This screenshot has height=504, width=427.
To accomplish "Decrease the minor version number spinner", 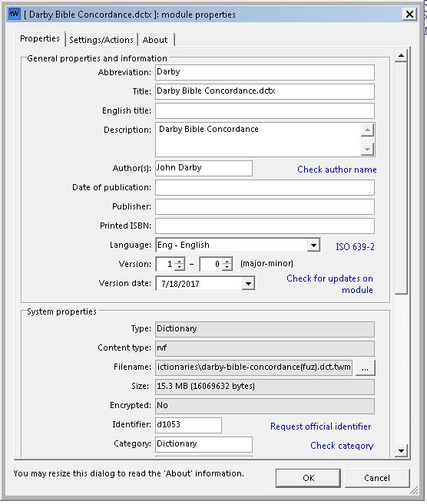I will (x=227, y=268).
